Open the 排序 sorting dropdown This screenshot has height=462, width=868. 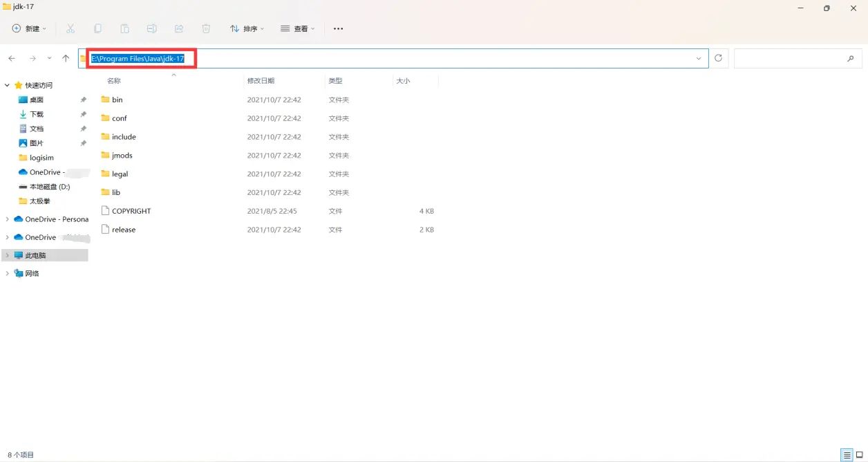coord(247,28)
